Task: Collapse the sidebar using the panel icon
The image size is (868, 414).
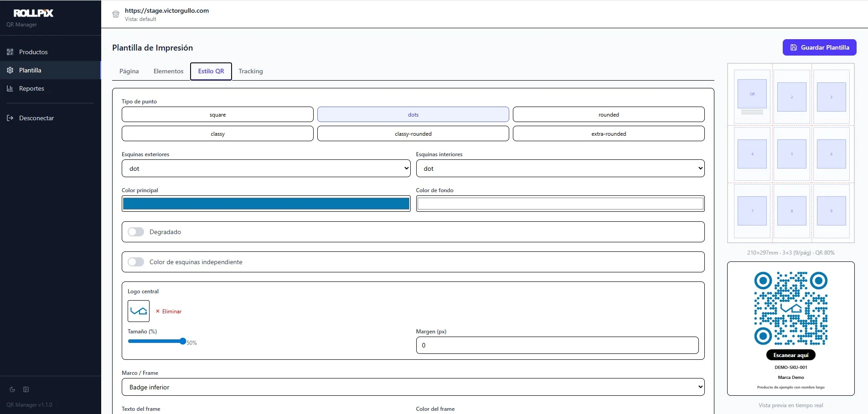Action: tap(26, 389)
